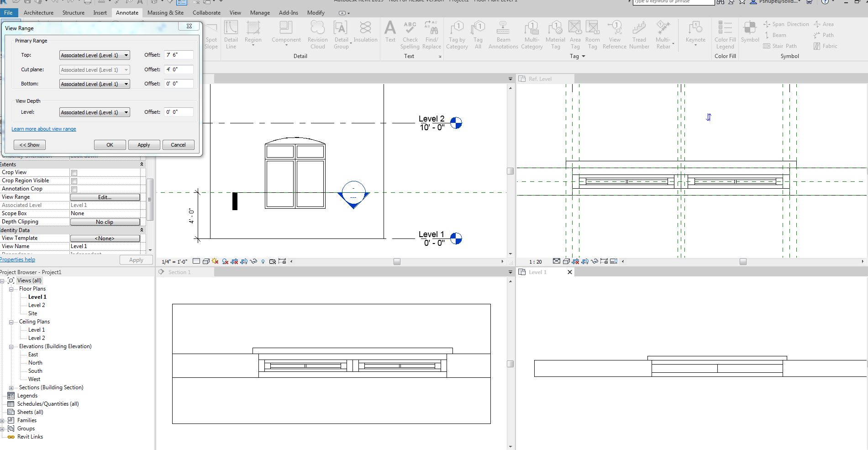Screen dimensions: 868x450
Task: Select the Text annotation tool
Action: [x=389, y=32]
